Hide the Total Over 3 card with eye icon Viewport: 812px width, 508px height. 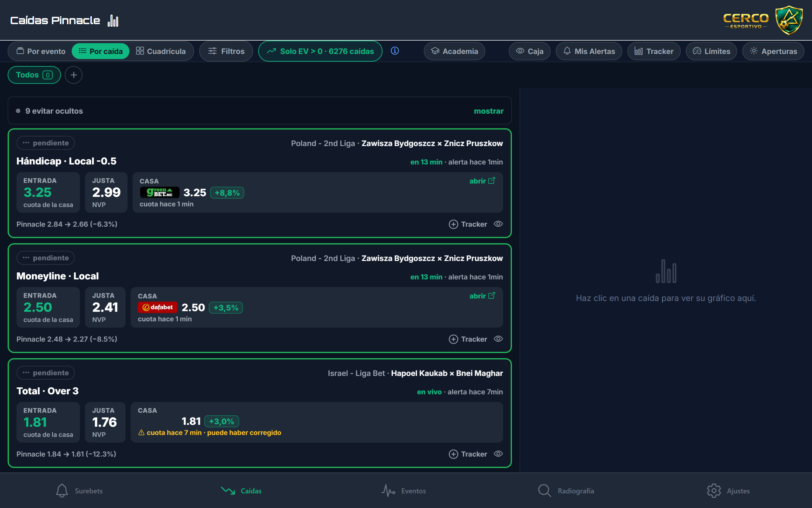coord(498,454)
